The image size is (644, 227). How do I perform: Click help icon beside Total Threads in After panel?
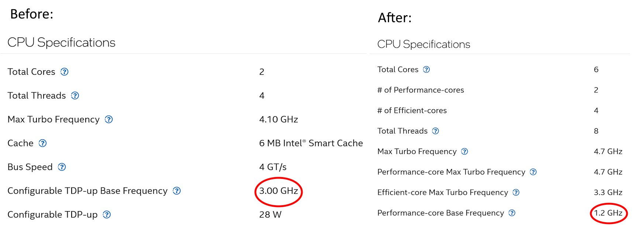pos(435,131)
